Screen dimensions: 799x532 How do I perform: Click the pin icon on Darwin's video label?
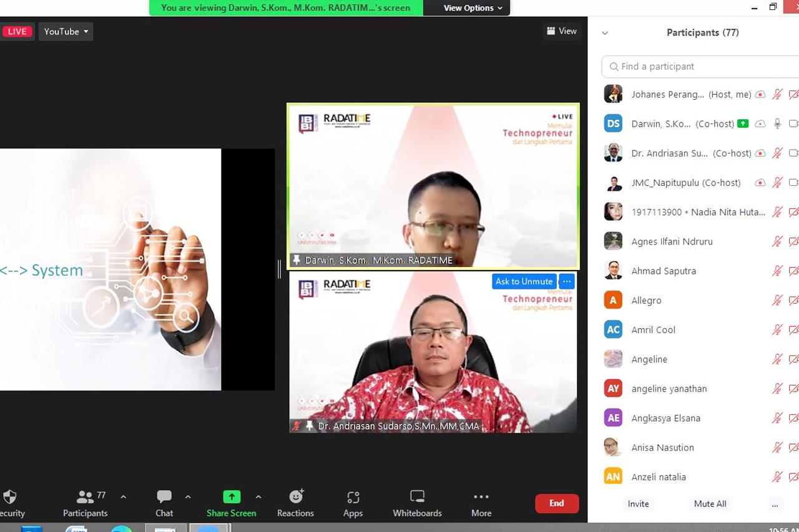pos(297,260)
